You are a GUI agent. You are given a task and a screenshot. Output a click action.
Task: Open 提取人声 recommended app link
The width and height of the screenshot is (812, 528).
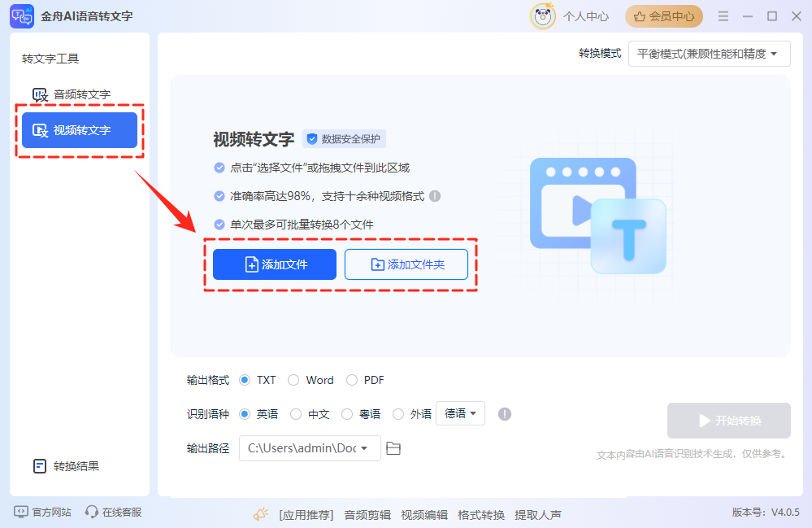point(538,515)
